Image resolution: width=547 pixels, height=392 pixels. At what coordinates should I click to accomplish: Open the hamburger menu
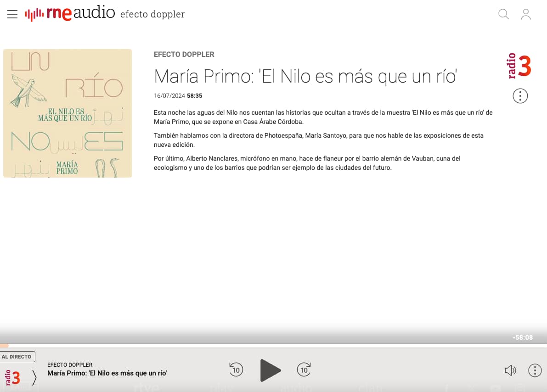pos(12,14)
